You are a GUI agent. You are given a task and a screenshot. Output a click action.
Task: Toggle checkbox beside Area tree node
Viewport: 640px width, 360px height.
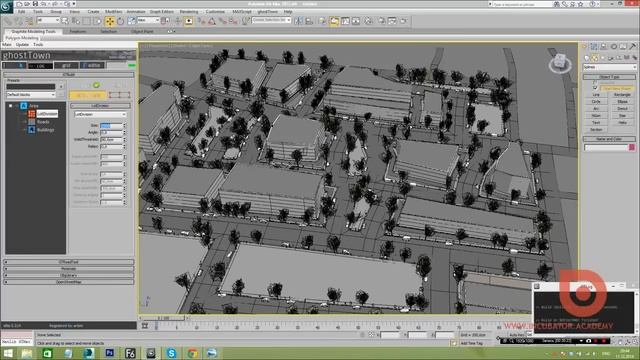[11, 106]
